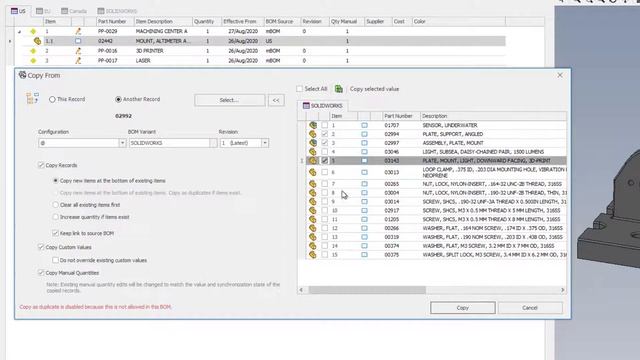Screen dimensions: 640x360
Task: Click the Cancel button
Action: pos(530,308)
